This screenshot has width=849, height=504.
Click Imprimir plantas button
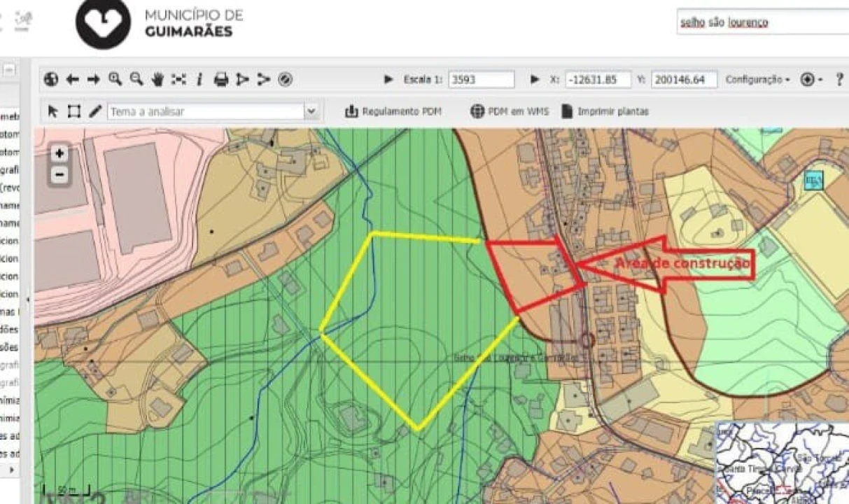coord(605,111)
